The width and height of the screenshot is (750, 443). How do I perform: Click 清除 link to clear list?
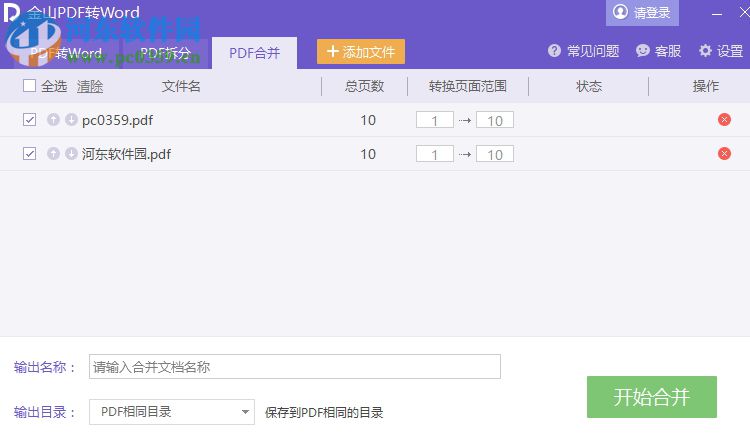tap(90, 86)
